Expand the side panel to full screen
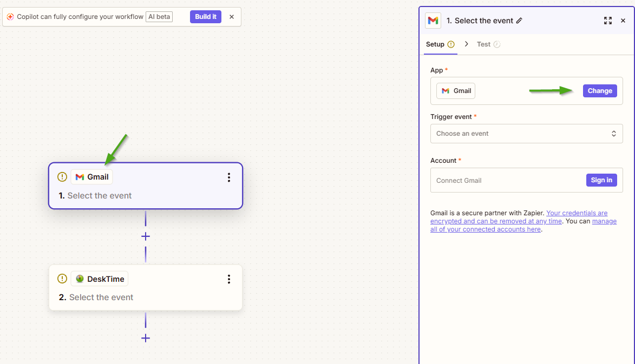 point(607,21)
